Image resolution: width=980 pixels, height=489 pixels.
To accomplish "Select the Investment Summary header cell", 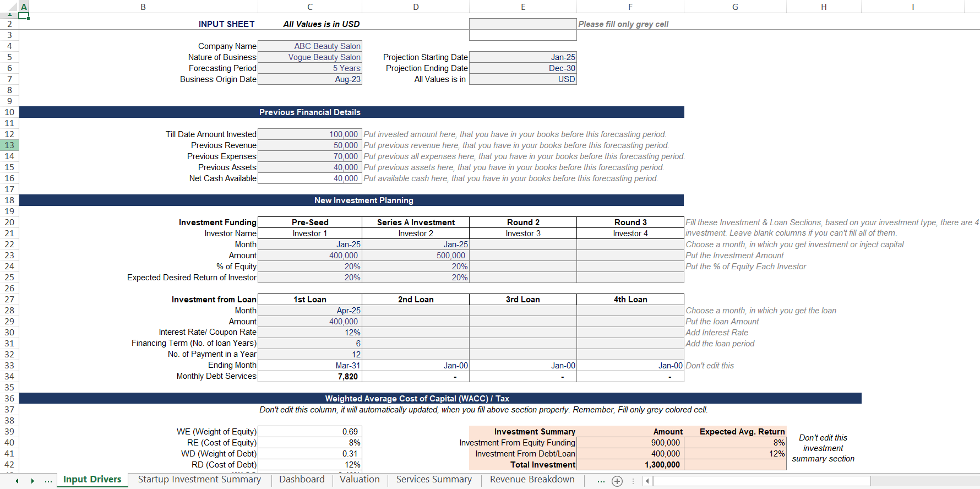I will [x=523, y=432].
